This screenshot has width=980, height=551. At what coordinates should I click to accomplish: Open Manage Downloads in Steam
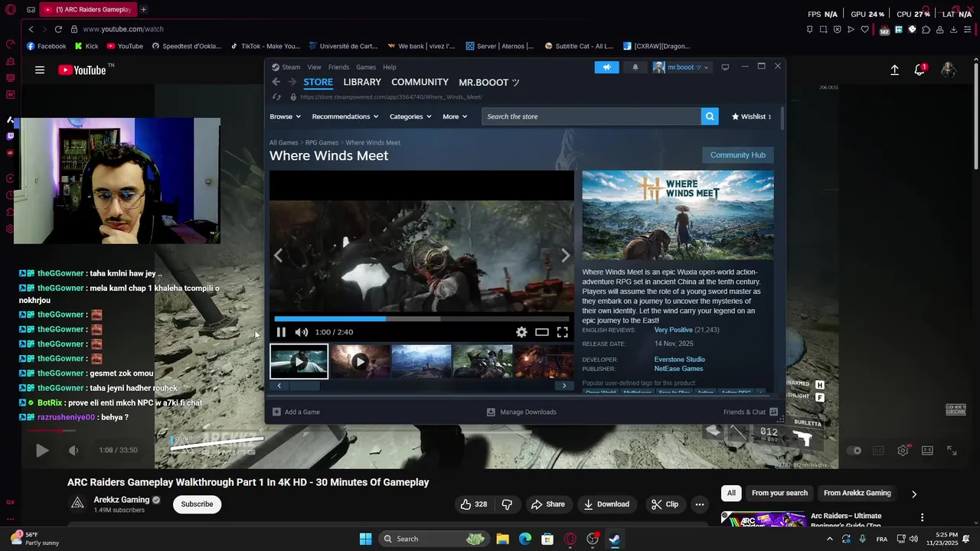click(x=521, y=412)
